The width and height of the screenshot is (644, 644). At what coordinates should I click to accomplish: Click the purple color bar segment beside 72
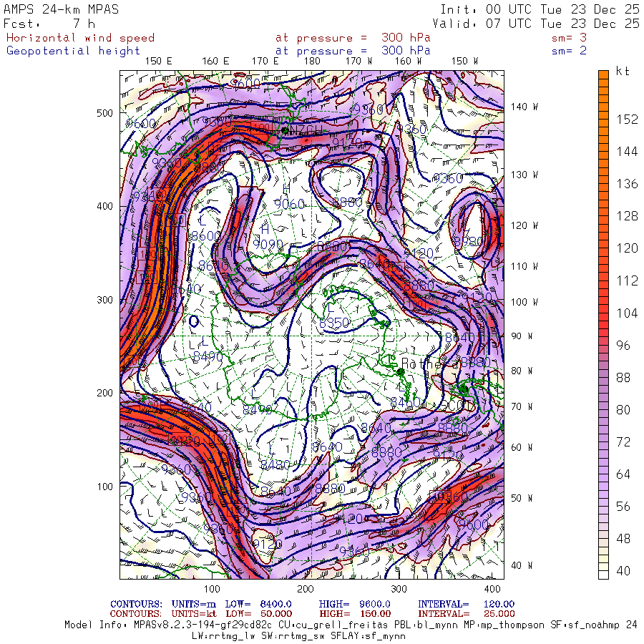603,442
